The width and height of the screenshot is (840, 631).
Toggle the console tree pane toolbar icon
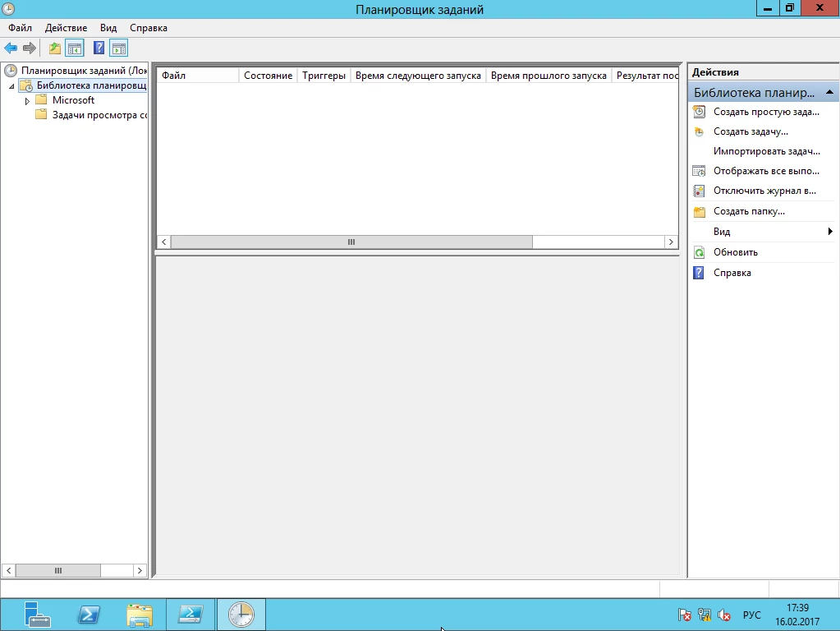tap(75, 48)
